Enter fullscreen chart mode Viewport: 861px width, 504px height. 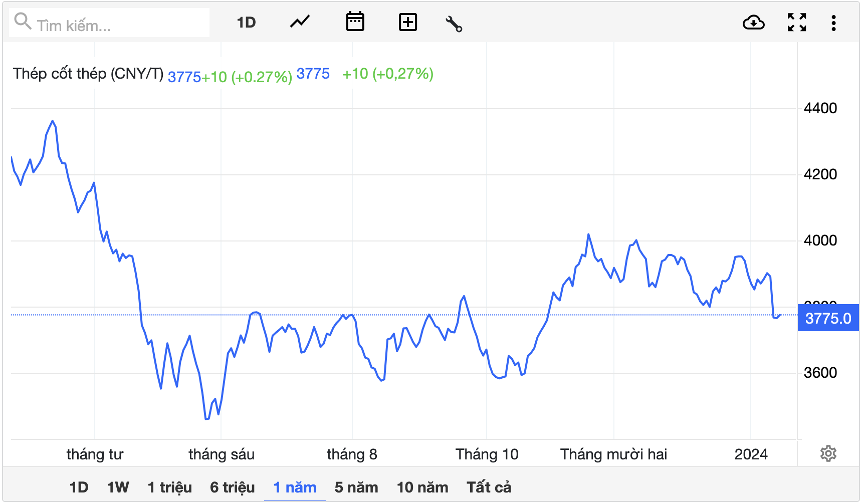796,23
